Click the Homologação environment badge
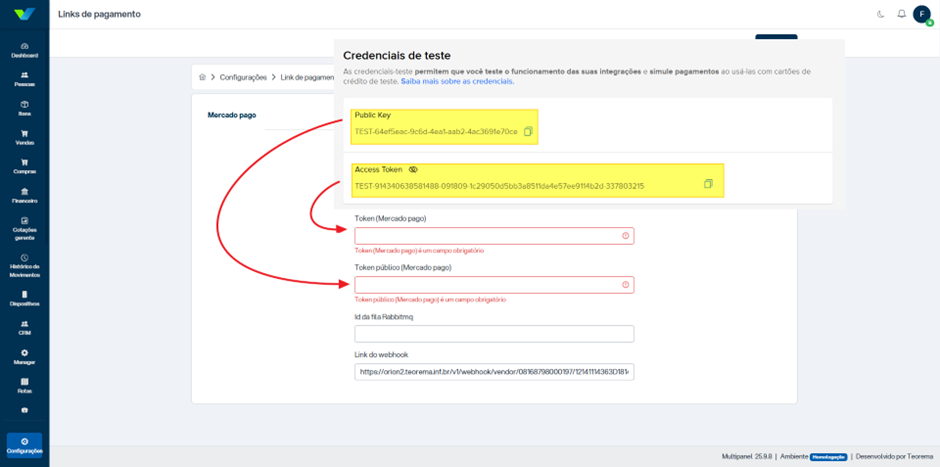Viewport: 940px width, 467px height. [x=828, y=456]
